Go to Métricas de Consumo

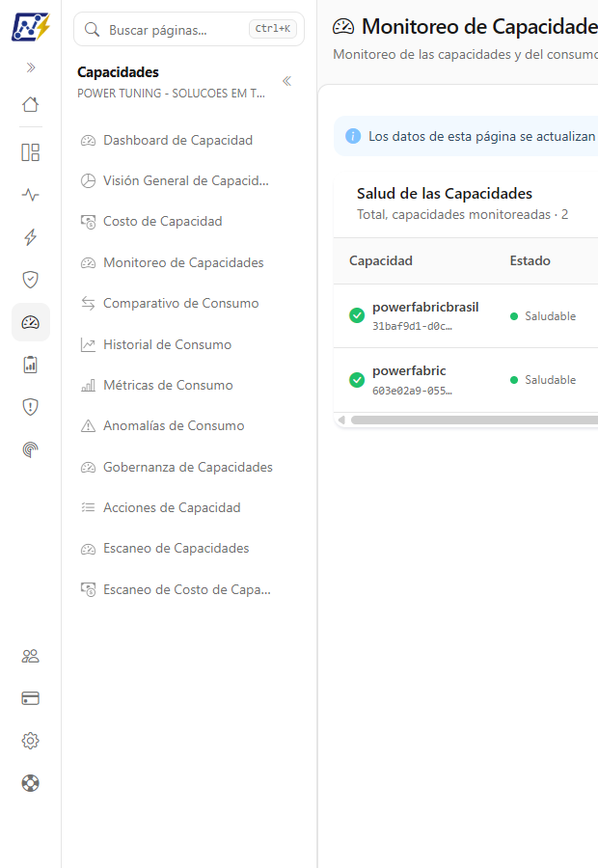168,385
